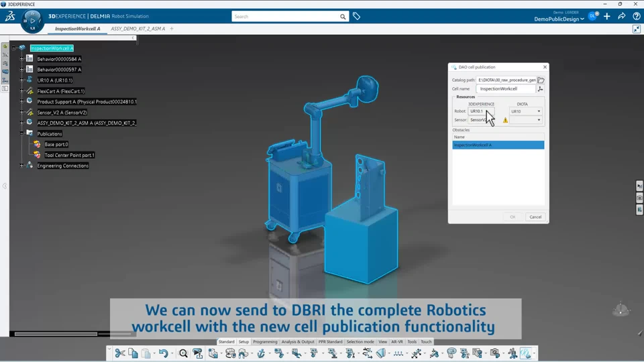The width and height of the screenshot is (644, 362).
Task: Switch to the ASSY_DEMO_KIT_2_ASM A tab
Action: click(x=138, y=29)
